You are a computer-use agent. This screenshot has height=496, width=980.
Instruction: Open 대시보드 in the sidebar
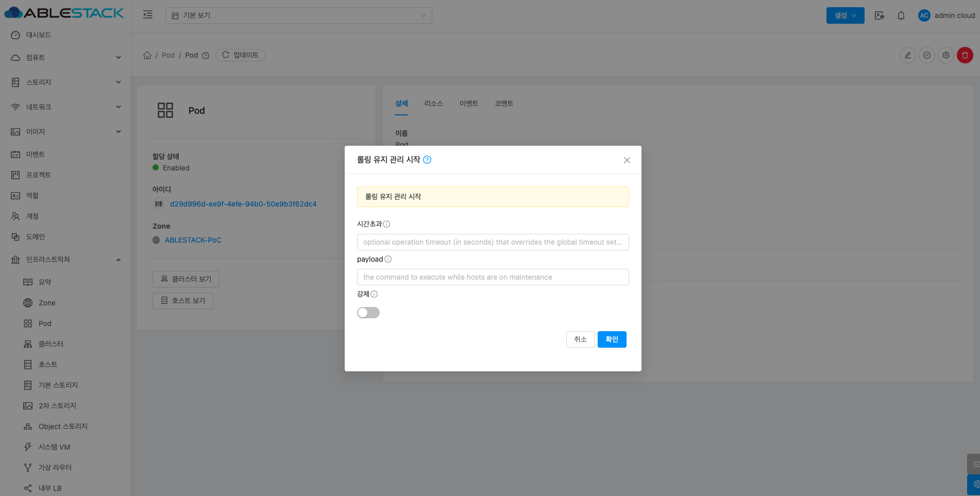39,35
